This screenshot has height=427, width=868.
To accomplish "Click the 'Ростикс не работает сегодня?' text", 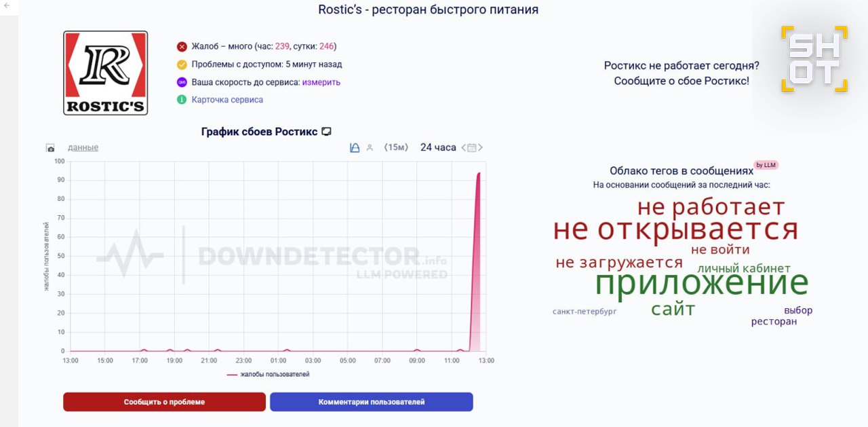I will coord(682,66).
